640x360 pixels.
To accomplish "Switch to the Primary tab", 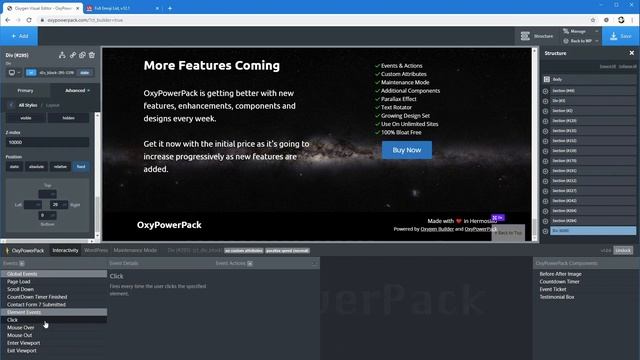I will (25, 91).
